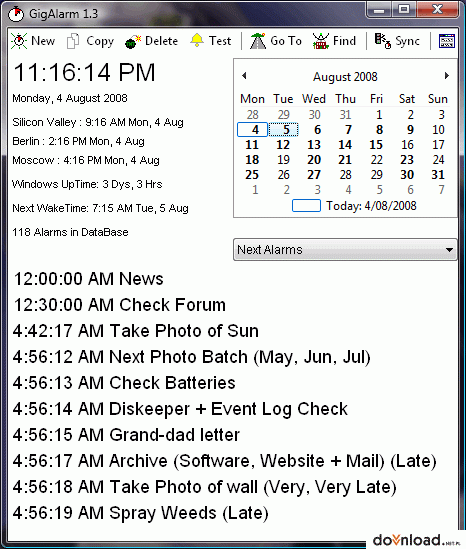
Task: Select August 27 in the calendar
Action: pos(314,175)
